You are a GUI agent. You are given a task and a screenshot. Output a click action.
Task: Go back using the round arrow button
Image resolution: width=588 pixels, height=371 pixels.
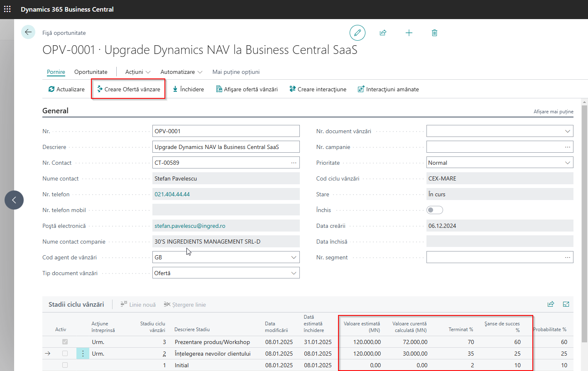pos(28,32)
